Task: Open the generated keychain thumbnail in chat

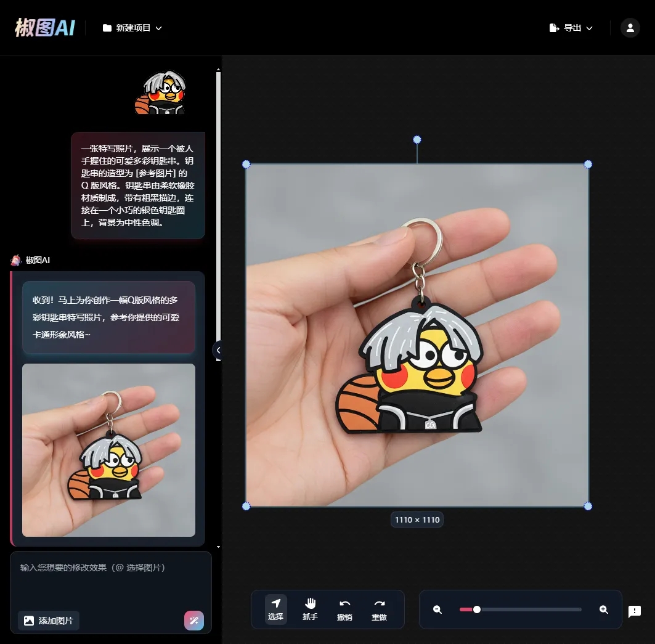Action: pyautogui.click(x=108, y=450)
